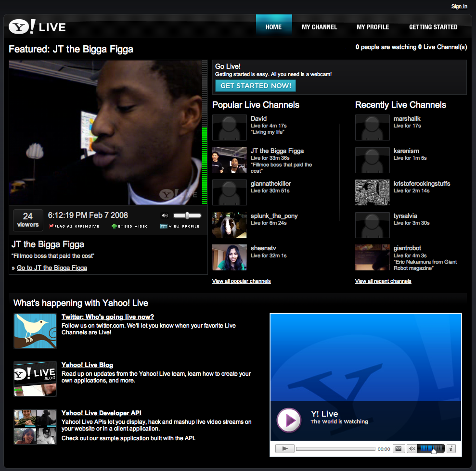Adjust the featured video volume slider

pyautogui.click(x=187, y=216)
